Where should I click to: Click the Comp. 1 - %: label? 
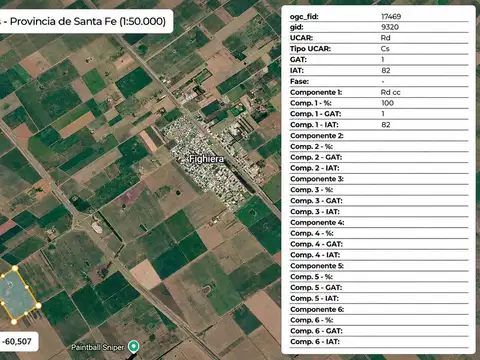(311, 103)
